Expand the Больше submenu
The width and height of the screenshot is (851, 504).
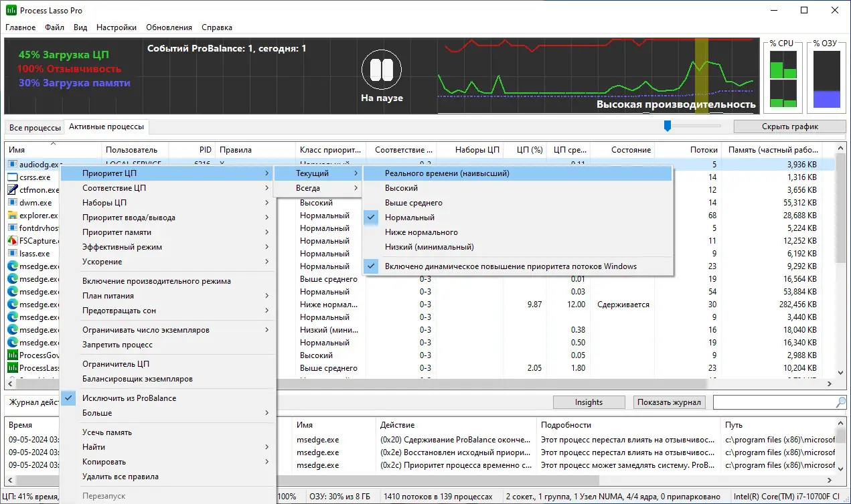tap(168, 413)
